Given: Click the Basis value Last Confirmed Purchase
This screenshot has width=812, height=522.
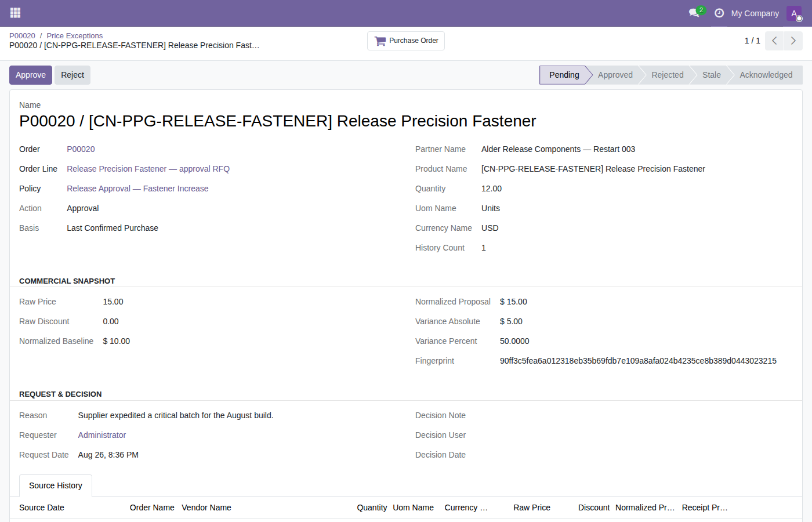Looking at the screenshot, I should (x=113, y=228).
